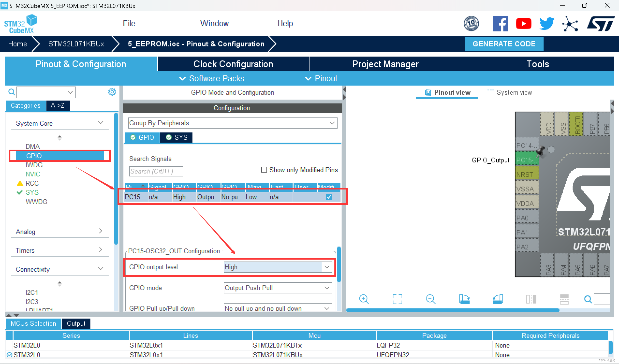This screenshot has height=364, width=619.
Task: Select I2C1 under Connectivity
Action: 32,292
